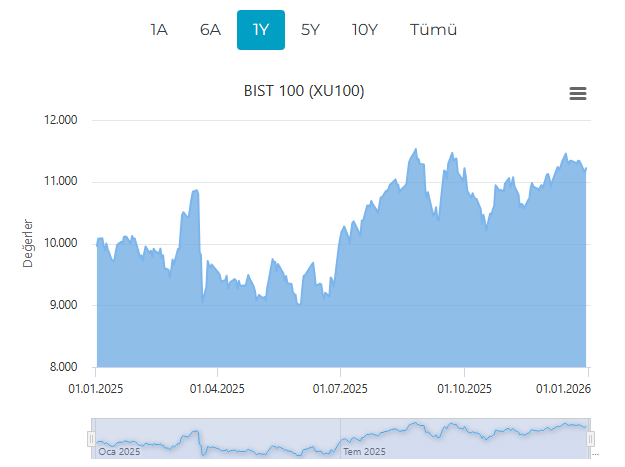Display all data with Tümü
The width and height of the screenshot is (625, 467).
(x=433, y=30)
